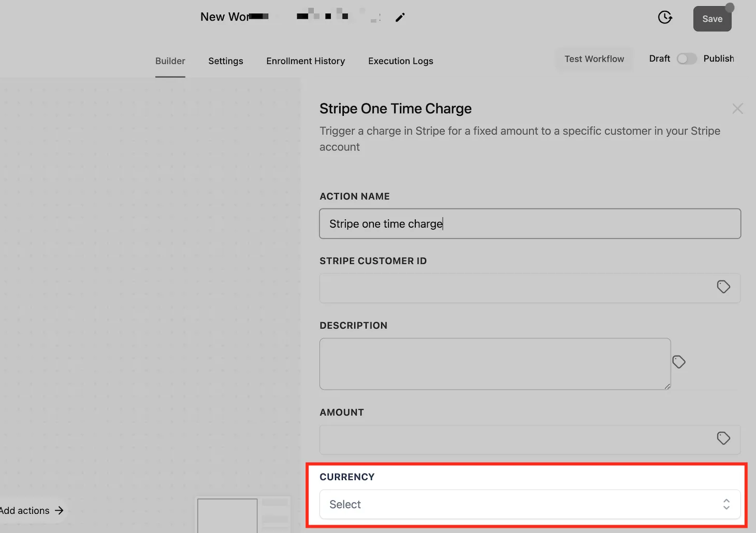Click tag icon in Stripe Customer ID field
This screenshot has width=756, height=533.
tap(723, 287)
